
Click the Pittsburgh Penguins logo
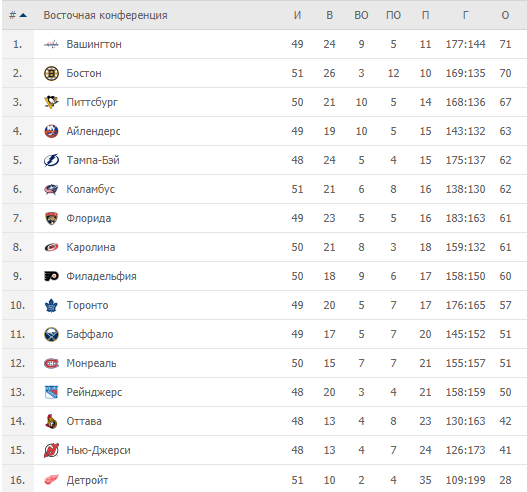tap(51, 102)
